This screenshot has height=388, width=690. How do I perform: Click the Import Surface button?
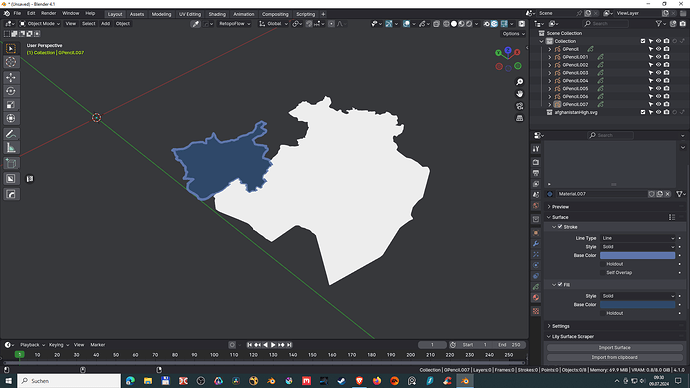pos(614,348)
